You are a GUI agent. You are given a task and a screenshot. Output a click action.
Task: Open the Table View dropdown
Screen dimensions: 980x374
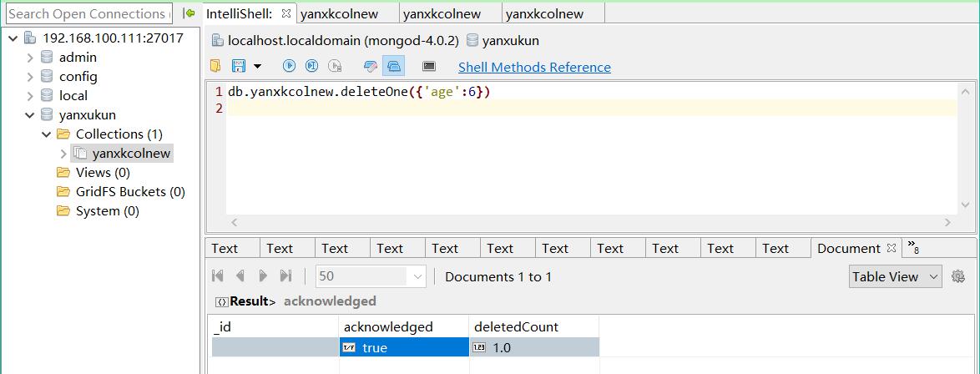click(x=895, y=276)
